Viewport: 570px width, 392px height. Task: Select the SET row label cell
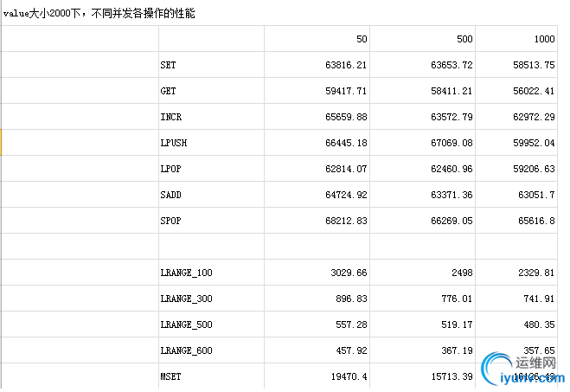coord(212,65)
